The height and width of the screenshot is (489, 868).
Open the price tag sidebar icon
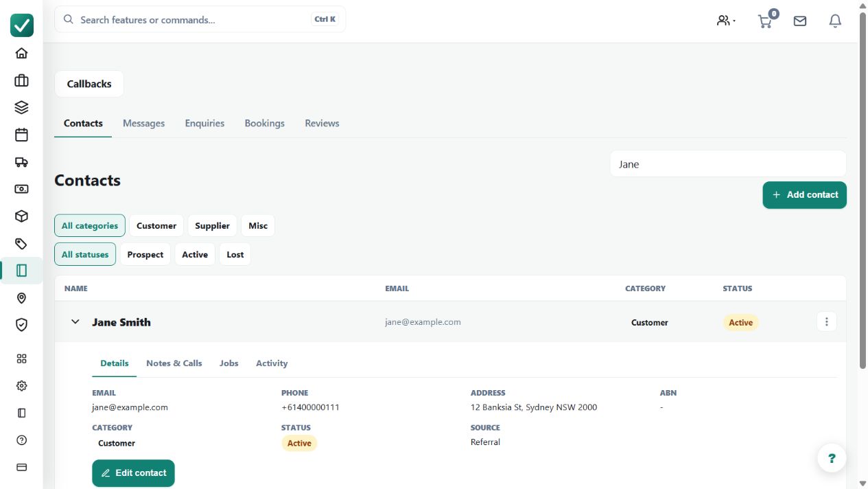[21, 244]
